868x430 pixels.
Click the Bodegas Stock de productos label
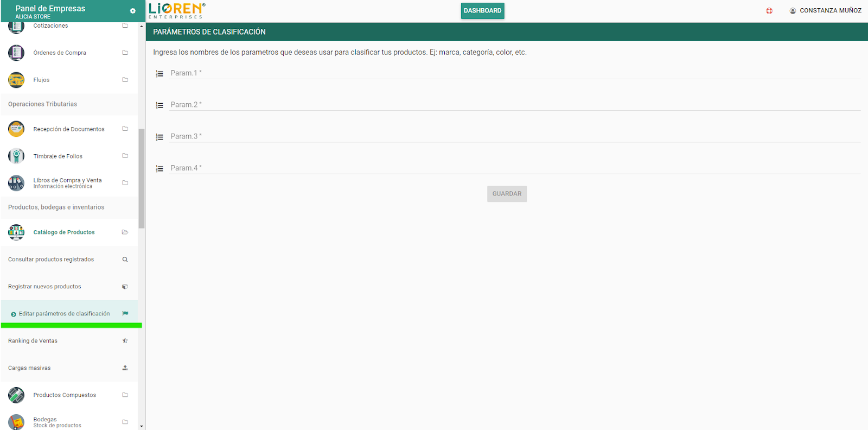[57, 422]
